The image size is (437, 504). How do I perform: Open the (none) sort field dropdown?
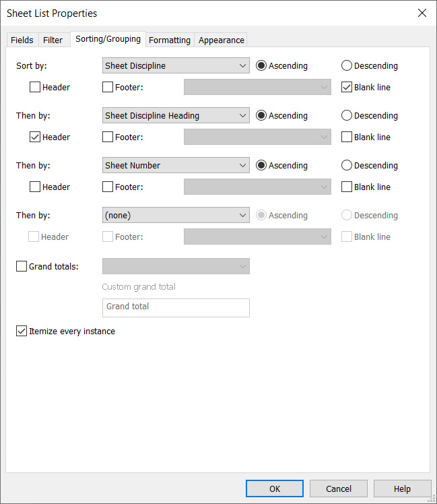pos(176,216)
